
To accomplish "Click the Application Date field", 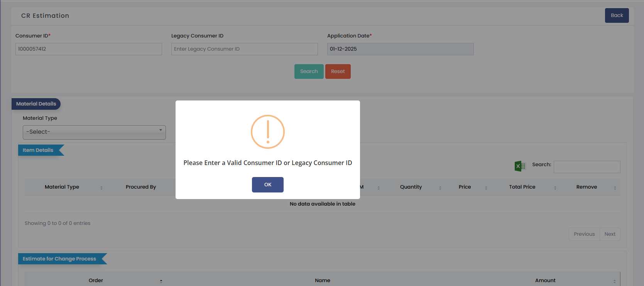I will [401, 49].
